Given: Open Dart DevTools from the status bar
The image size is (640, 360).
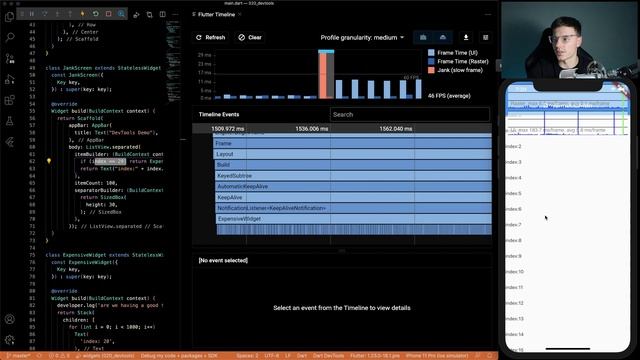Looking at the screenshot, I should click(x=328, y=356).
